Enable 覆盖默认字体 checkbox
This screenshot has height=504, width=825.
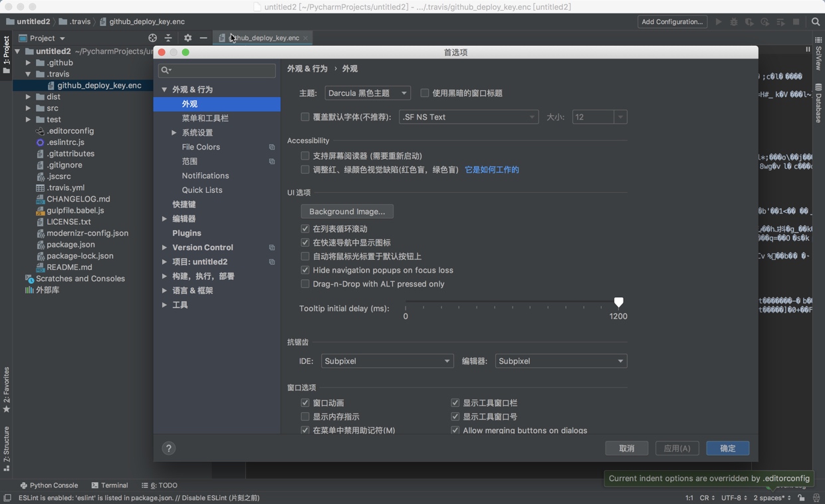[x=305, y=117]
